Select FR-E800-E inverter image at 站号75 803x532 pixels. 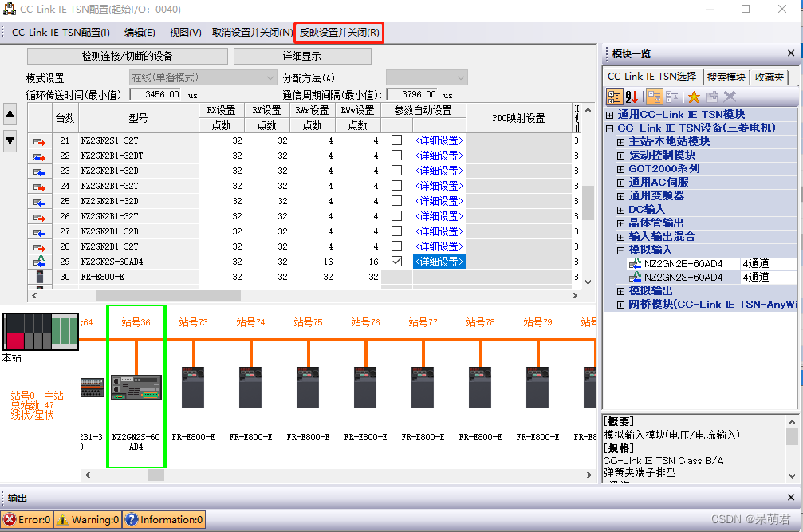coord(308,387)
